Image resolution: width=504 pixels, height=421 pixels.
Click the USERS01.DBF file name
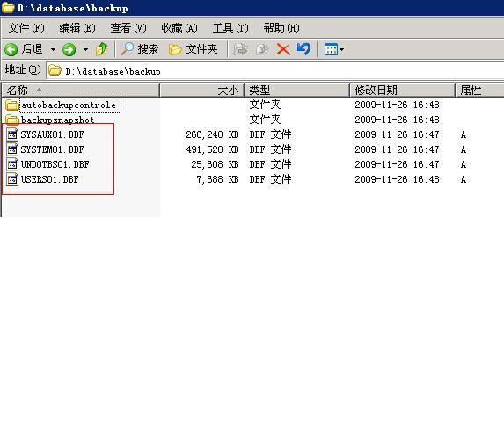point(50,179)
